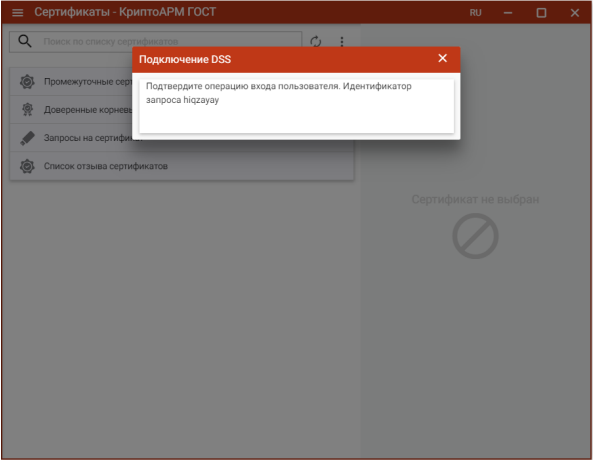
Task: Open the hamburger main menu
Action: coord(17,12)
